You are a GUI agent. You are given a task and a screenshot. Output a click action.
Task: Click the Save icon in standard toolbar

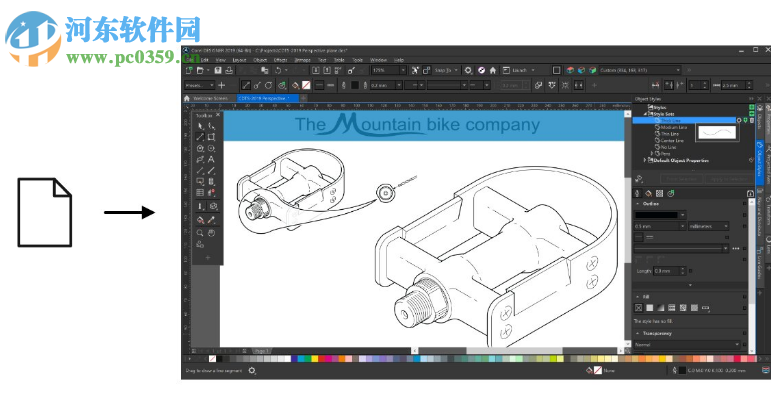click(x=218, y=70)
